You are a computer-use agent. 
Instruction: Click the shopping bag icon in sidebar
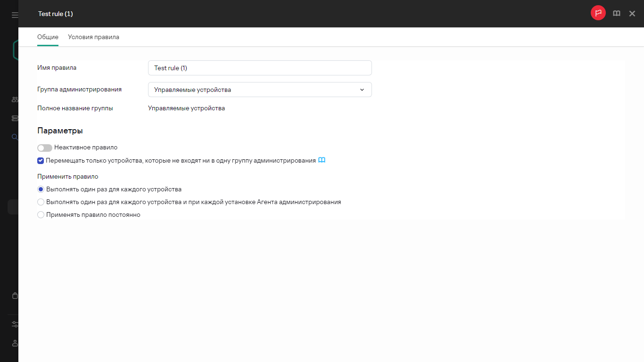point(15,296)
